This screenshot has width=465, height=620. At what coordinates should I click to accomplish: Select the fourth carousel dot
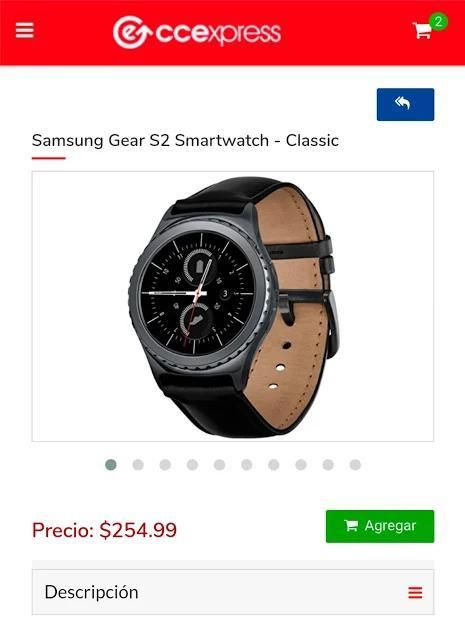192,465
